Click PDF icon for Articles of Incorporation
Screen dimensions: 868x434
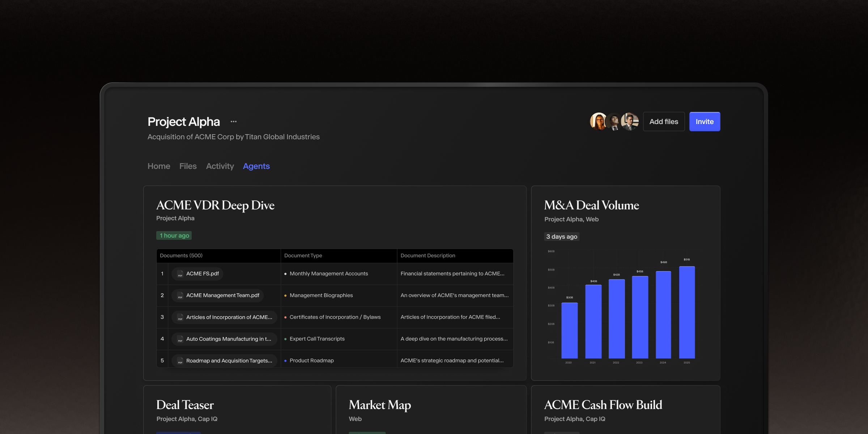coord(180,317)
